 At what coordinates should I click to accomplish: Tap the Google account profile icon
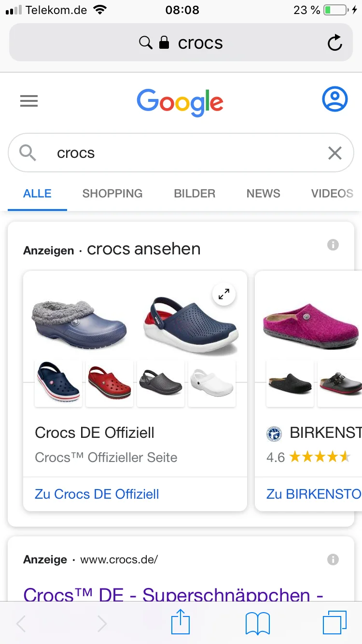click(x=334, y=99)
